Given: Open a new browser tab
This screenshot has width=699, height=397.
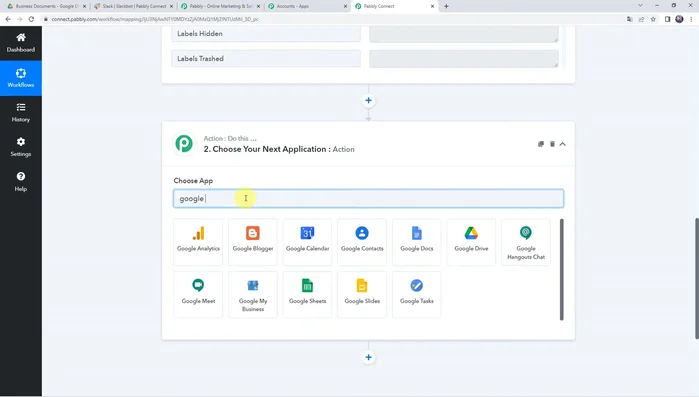Looking at the screenshot, I should pyautogui.click(x=446, y=6).
